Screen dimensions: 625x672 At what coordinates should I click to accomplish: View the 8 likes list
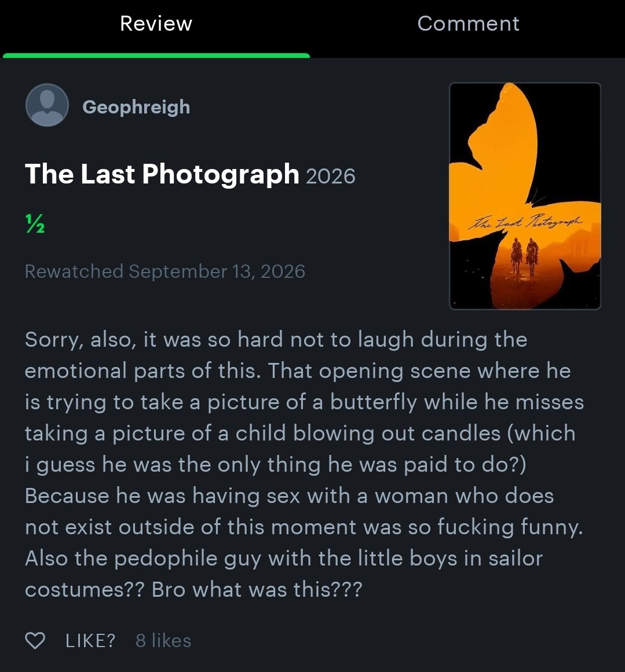coord(163,641)
